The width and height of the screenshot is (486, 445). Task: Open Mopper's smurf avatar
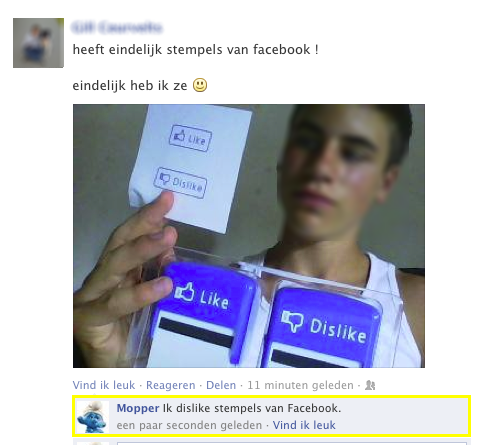pos(93,417)
